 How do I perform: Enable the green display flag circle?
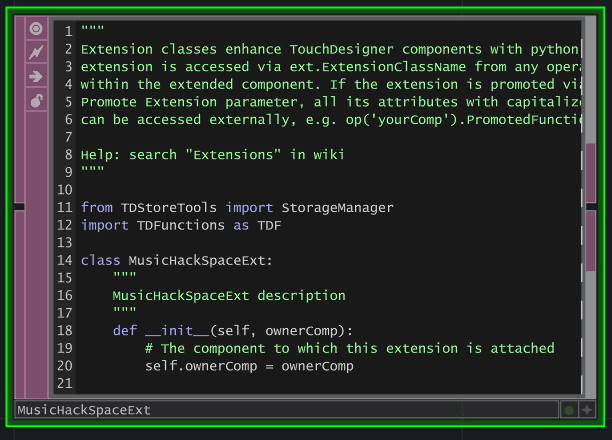569,410
